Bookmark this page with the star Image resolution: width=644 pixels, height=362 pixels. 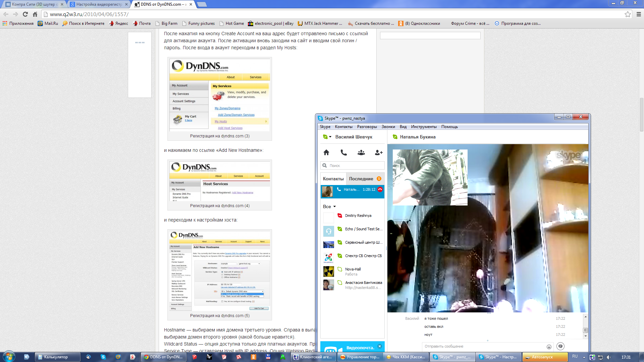point(628,14)
